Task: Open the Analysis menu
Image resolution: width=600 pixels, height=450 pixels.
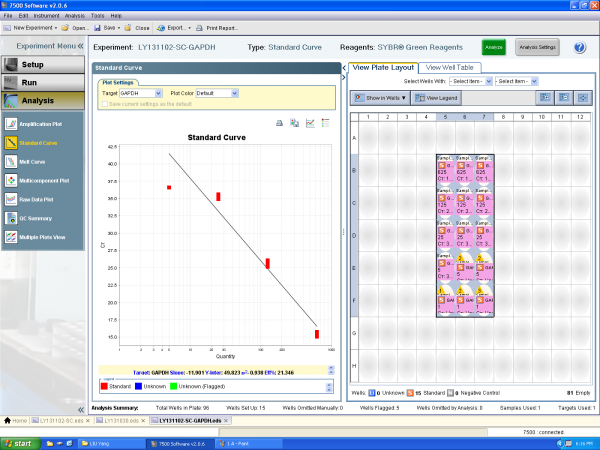Action: point(75,16)
